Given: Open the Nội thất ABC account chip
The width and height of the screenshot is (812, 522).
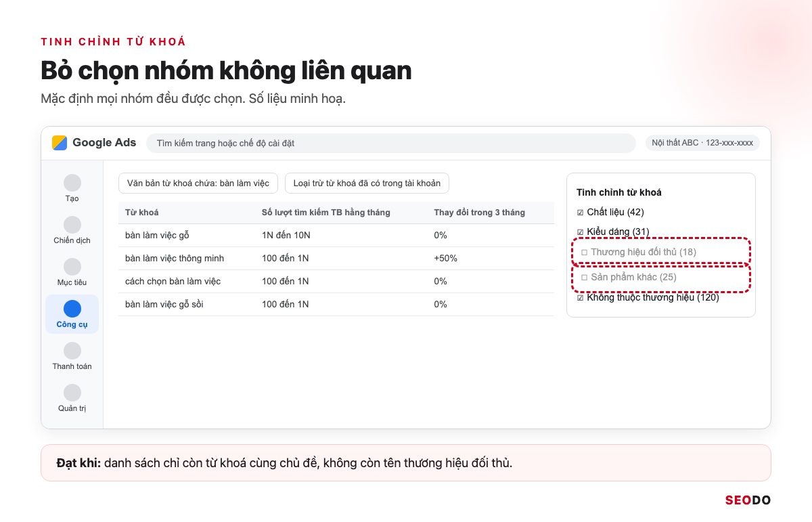Looking at the screenshot, I should pos(702,143).
